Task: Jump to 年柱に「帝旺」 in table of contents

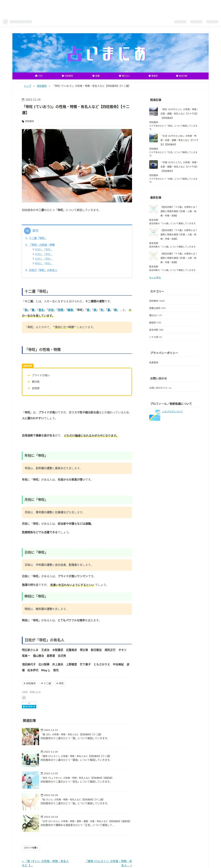Action: pos(43,250)
